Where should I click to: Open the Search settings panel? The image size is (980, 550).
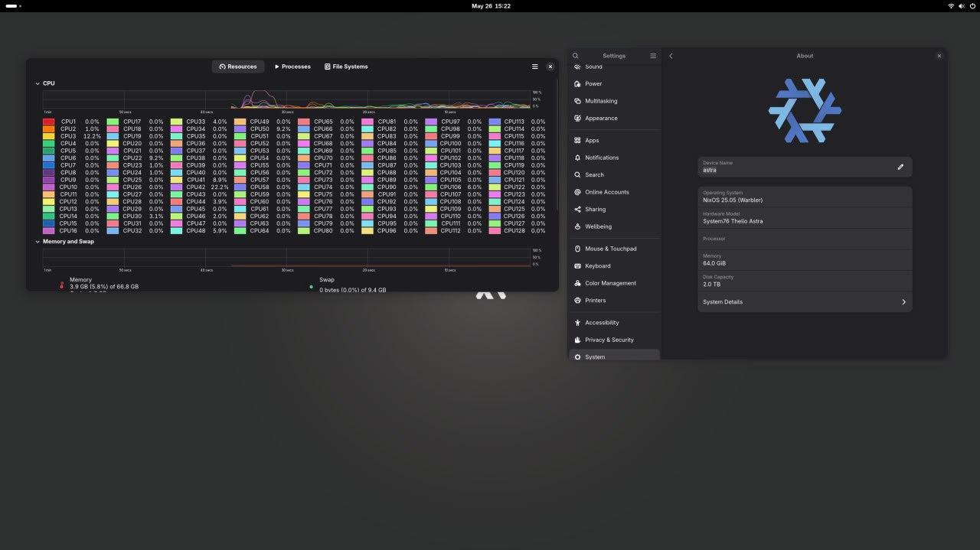point(615,175)
